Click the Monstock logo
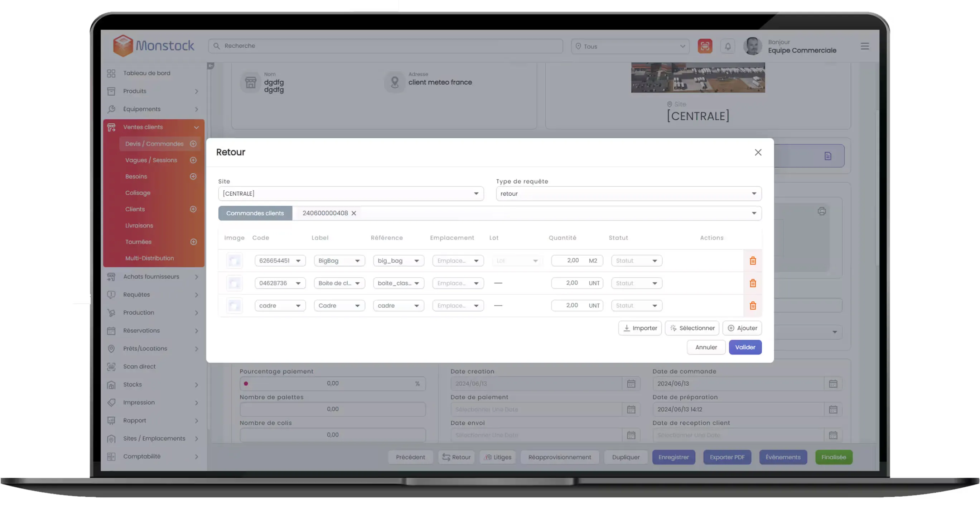Viewport: 980px width, 516px height. (x=154, y=46)
